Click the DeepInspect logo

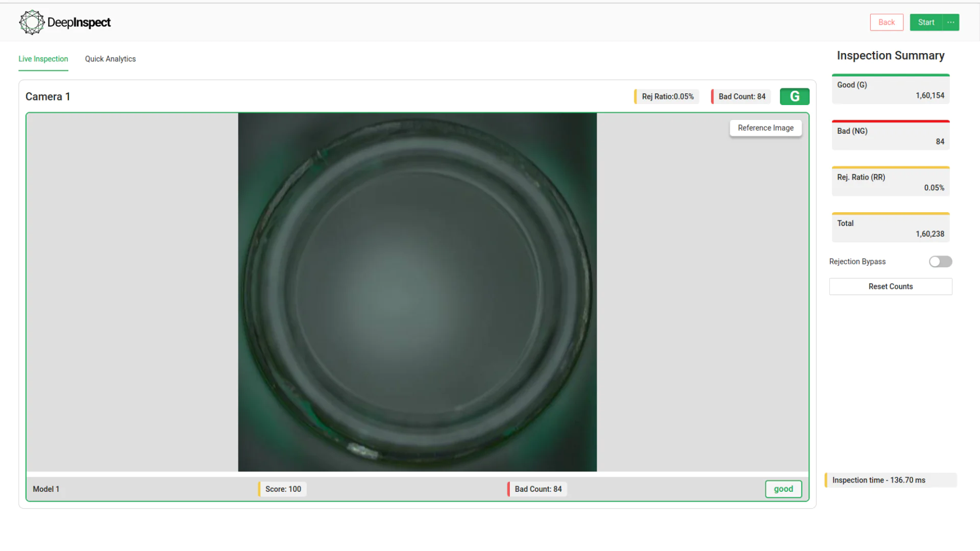64,22
